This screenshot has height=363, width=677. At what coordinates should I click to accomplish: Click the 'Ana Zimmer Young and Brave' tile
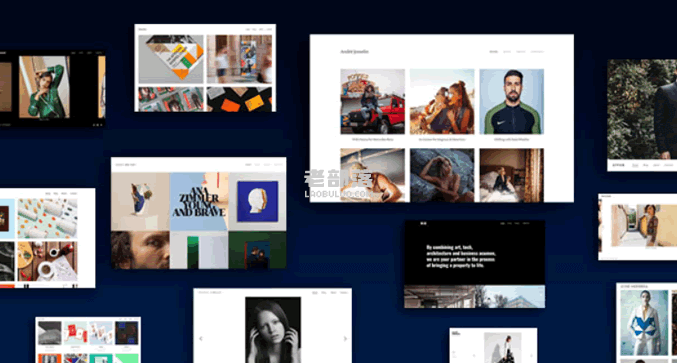click(199, 202)
